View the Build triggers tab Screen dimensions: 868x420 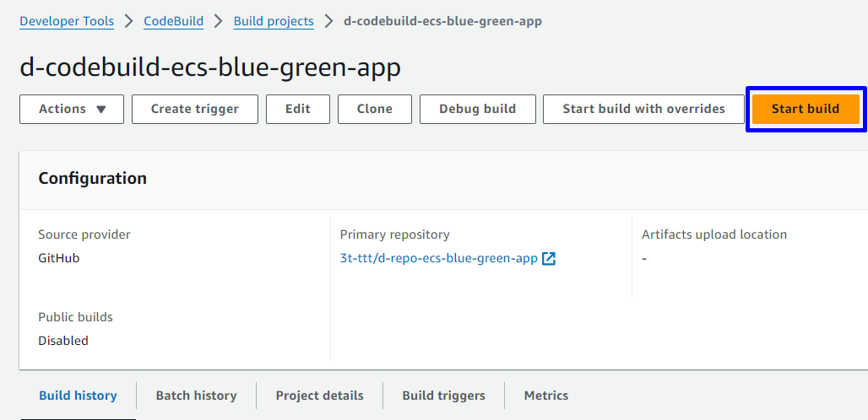click(x=443, y=395)
